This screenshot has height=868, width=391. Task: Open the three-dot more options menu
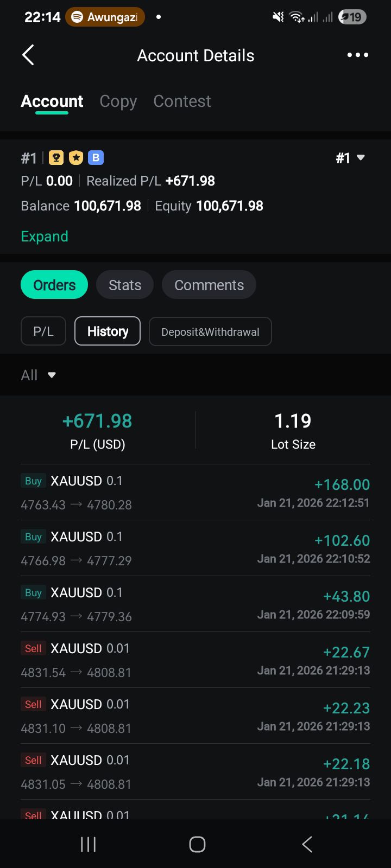(x=358, y=55)
